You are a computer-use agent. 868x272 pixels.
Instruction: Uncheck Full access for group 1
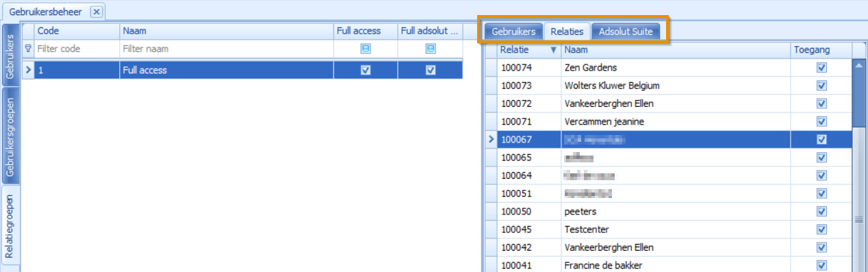tap(366, 70)
